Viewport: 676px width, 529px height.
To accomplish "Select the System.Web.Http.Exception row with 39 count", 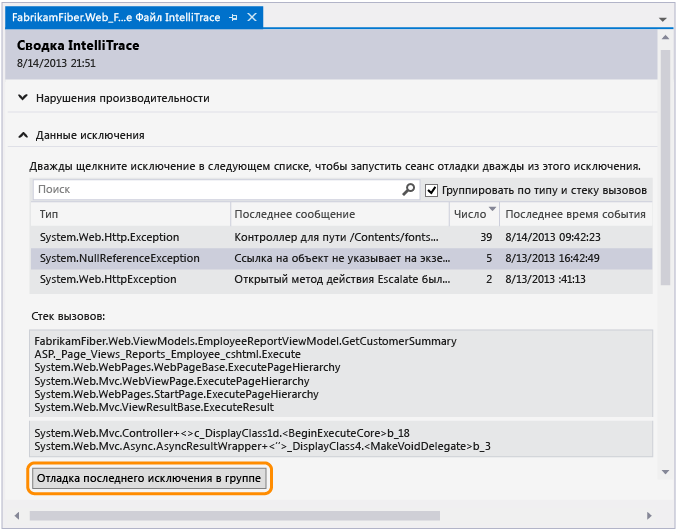I will point(341,237).
